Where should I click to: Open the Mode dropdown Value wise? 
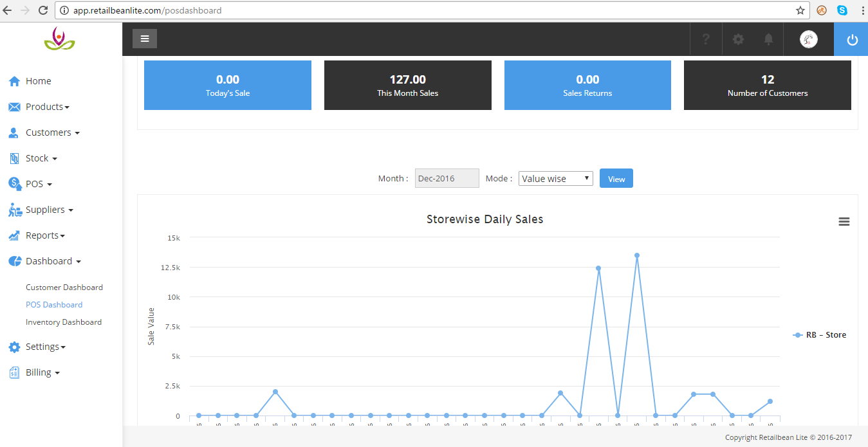(x=555, y=179)
